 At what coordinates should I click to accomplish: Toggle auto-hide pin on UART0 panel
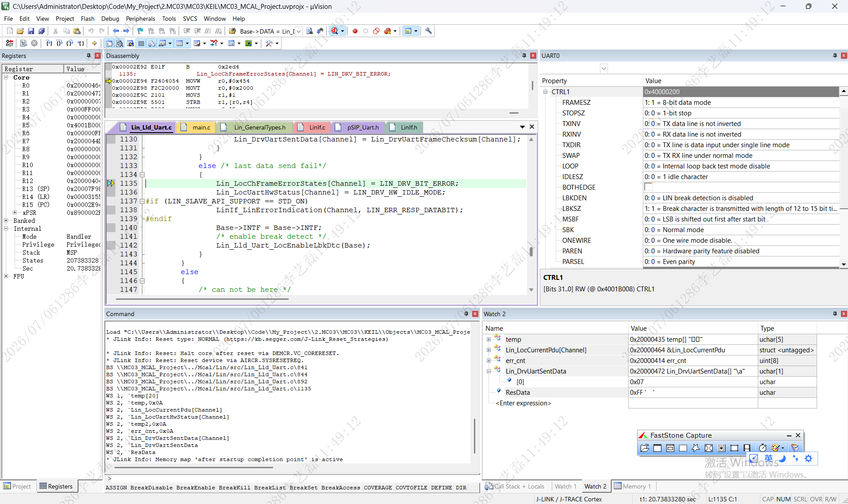[835, 56]
